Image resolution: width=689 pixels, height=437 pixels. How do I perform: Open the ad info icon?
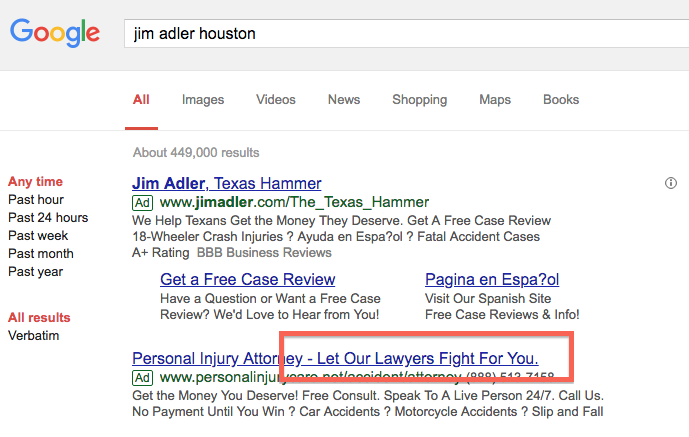coord(671,183)
